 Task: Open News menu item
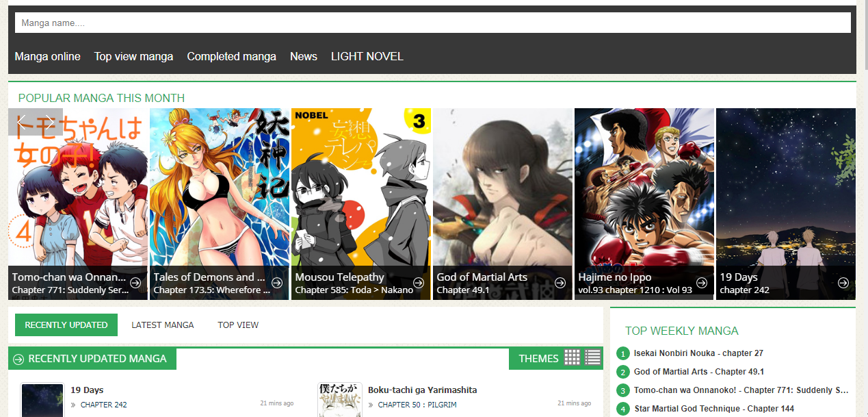pyautogui.click(x=304, y=57)
